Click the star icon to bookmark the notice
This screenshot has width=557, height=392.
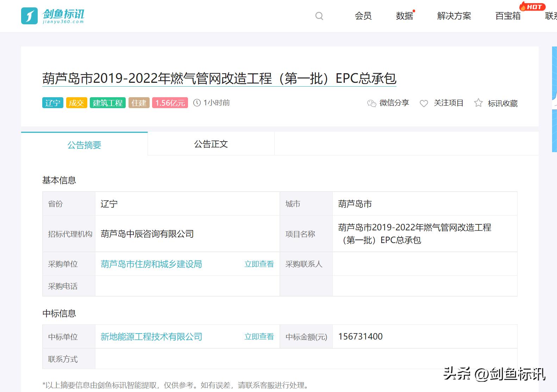tap(478, 103)
